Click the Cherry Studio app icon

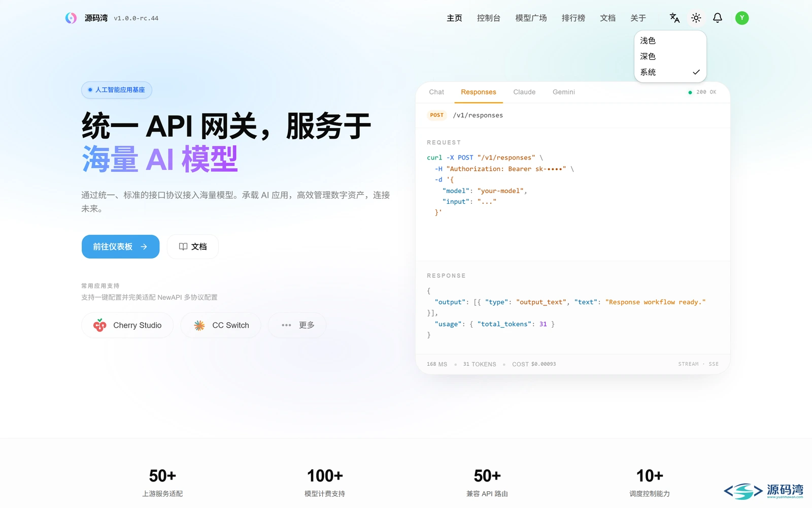tap(100, 325)
